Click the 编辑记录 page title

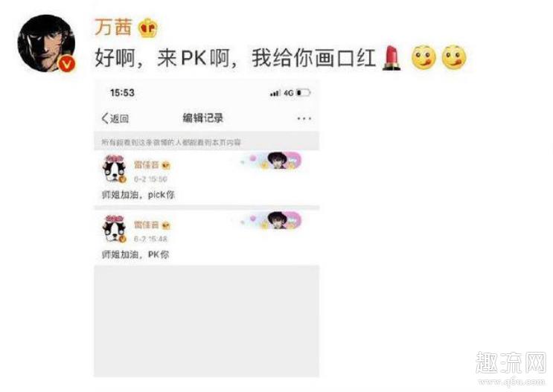coord(202,118)
